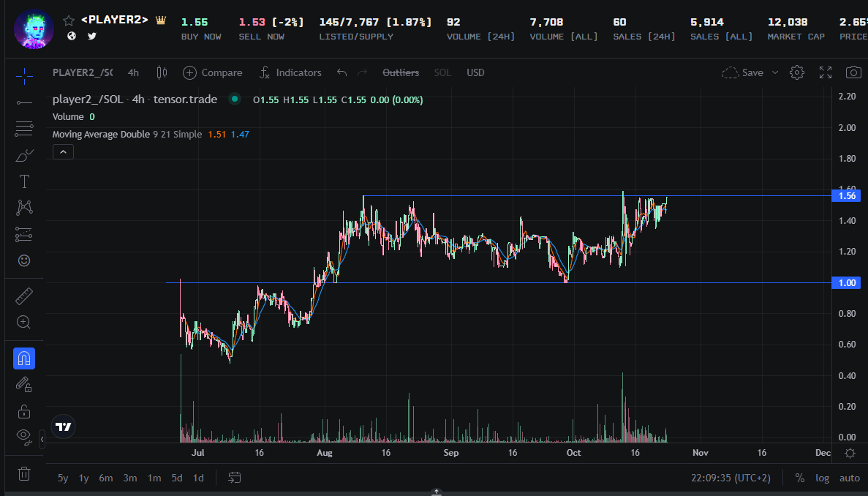This screenshot has width=868, height=496.
Task: Open the 4h interval dropdown
Action: point(133,72)
